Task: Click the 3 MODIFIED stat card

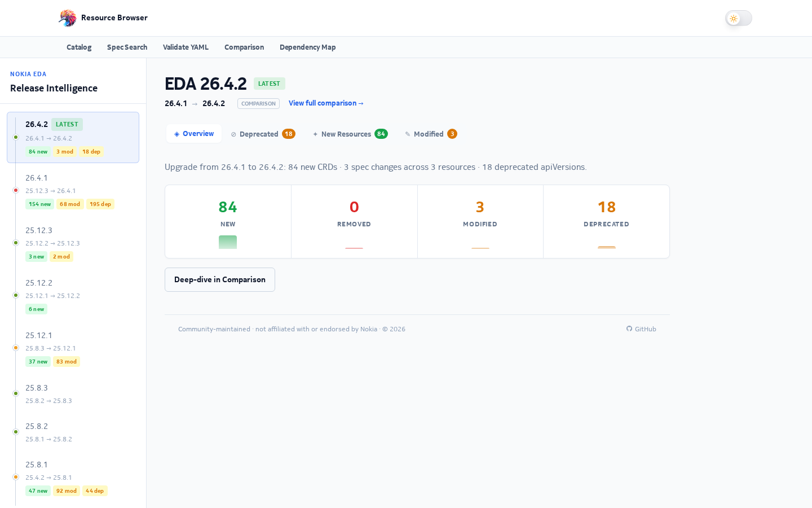Action: pyautogui.click(x=480, y=222)
